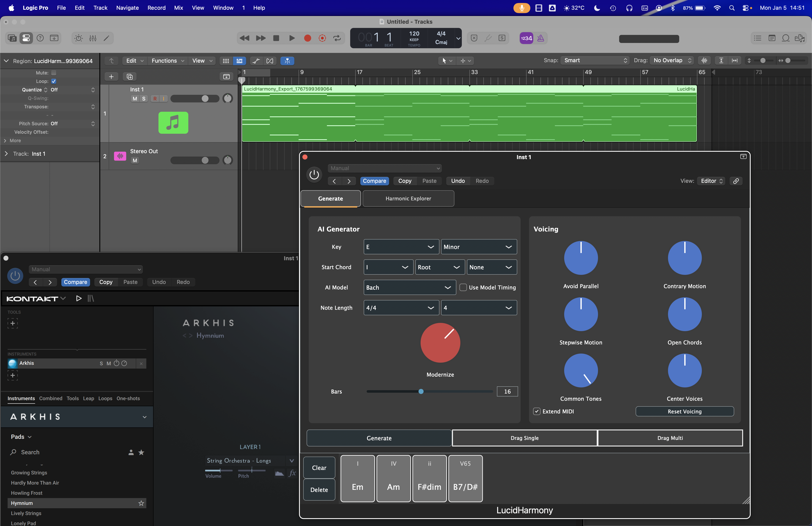Open the Snap Smart dropdown

pos(595,61)
